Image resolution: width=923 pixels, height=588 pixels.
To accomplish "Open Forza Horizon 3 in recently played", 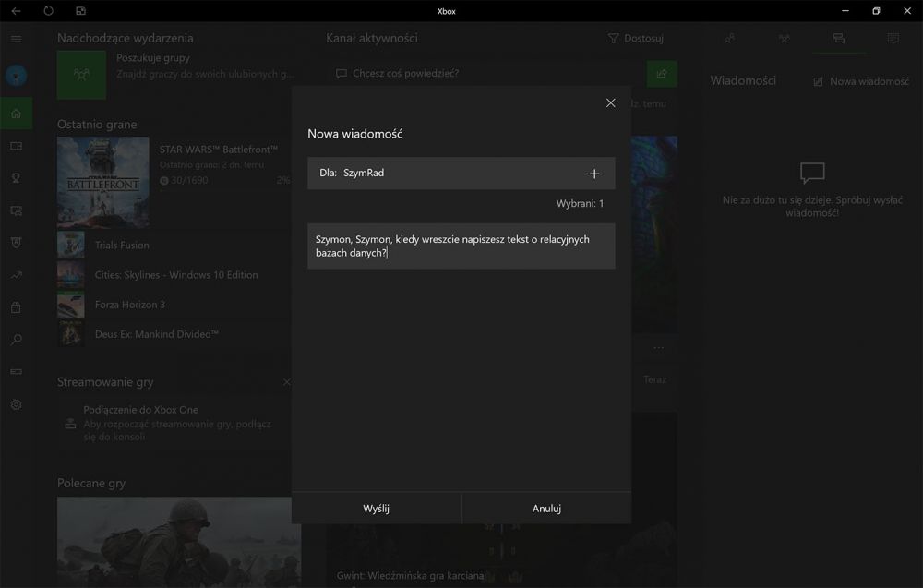I will pos(130,305).
